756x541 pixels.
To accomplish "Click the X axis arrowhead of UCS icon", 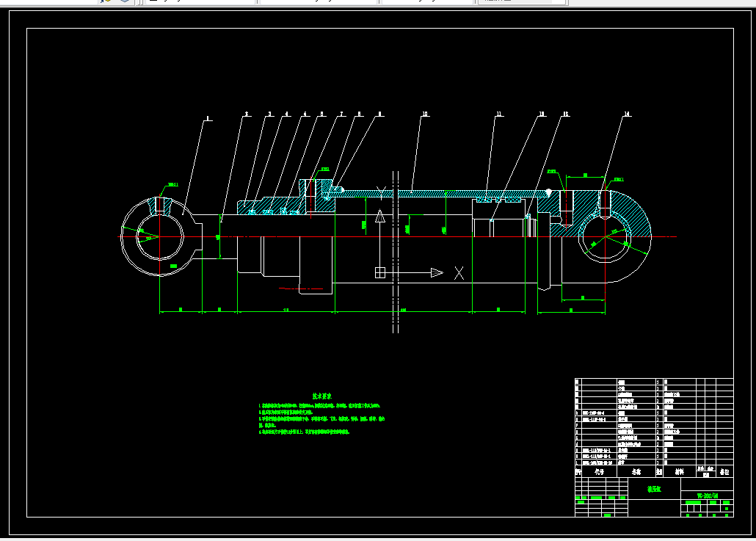I will [437, 273].
